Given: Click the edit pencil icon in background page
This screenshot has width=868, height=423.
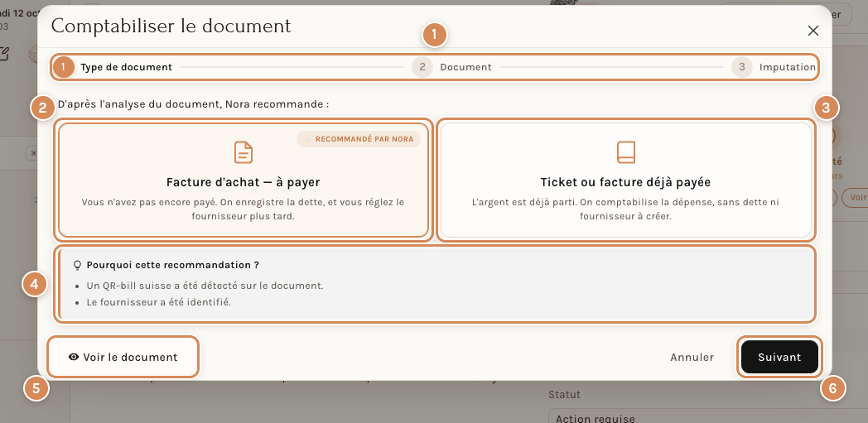Looking at the screenshot, I should (3, 54).
